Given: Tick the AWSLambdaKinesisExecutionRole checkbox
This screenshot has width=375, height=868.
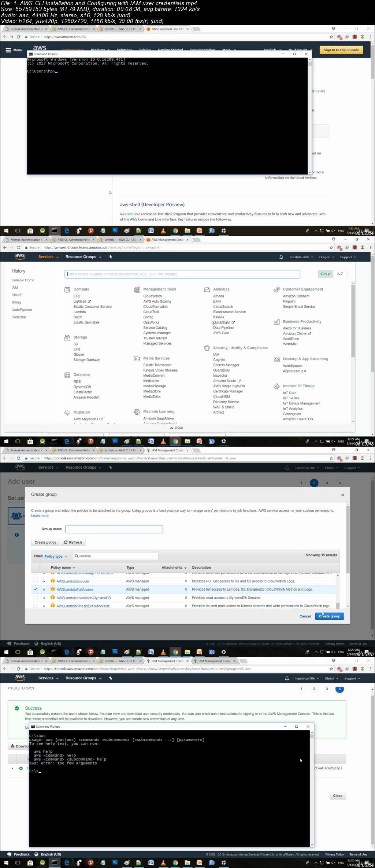Looking at the screenshot, I should tap(36, 606).
